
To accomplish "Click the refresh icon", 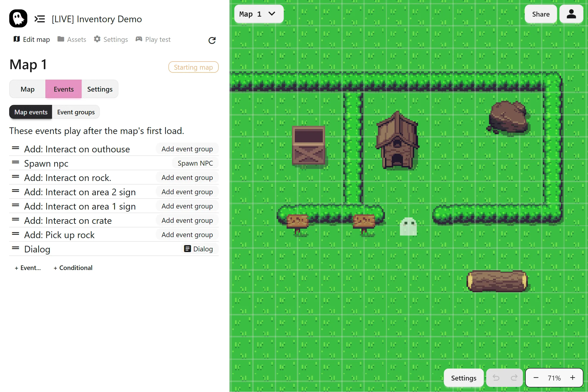I will click(x=212, y=40).
